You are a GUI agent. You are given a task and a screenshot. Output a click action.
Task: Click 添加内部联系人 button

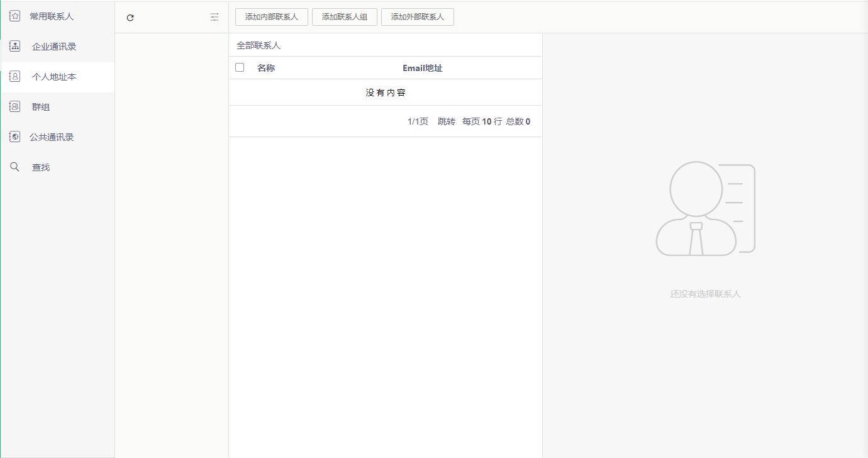pyautogui.click(x=272, y=17)
